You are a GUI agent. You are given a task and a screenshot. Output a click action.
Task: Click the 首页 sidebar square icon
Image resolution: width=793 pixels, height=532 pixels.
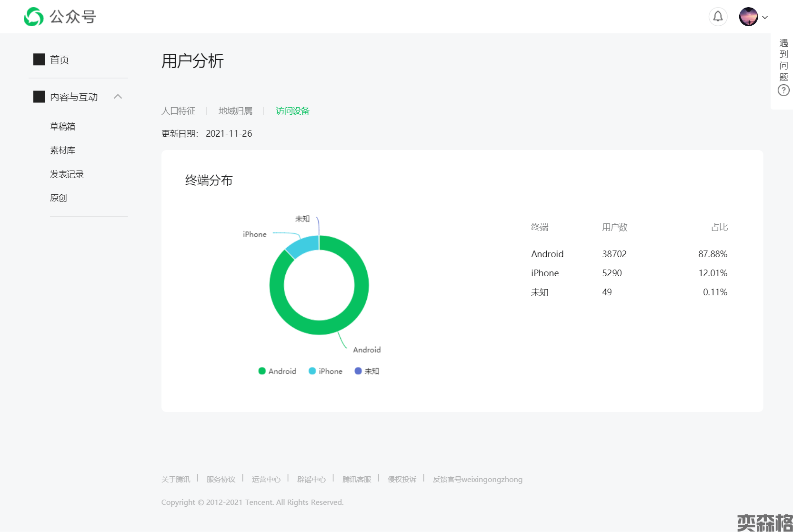pos(39,60)
